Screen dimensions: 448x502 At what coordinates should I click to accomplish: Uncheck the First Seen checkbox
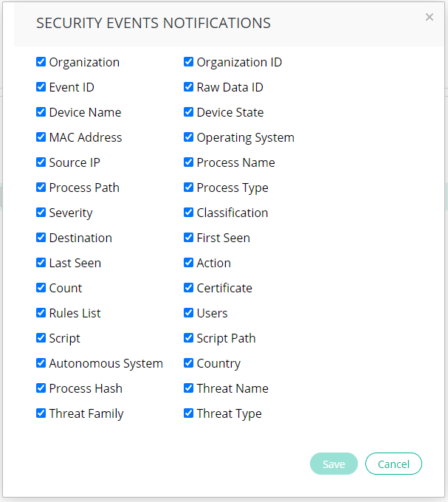pyautogui.click(x=189, y=238)
